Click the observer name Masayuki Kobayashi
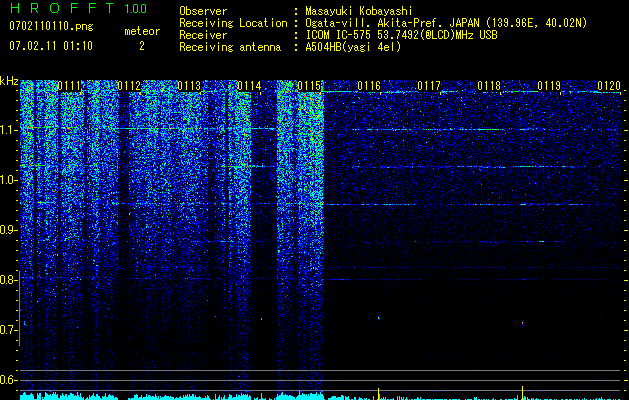The height and width of the screenshot is (400, 629). (x=359, y=11)
